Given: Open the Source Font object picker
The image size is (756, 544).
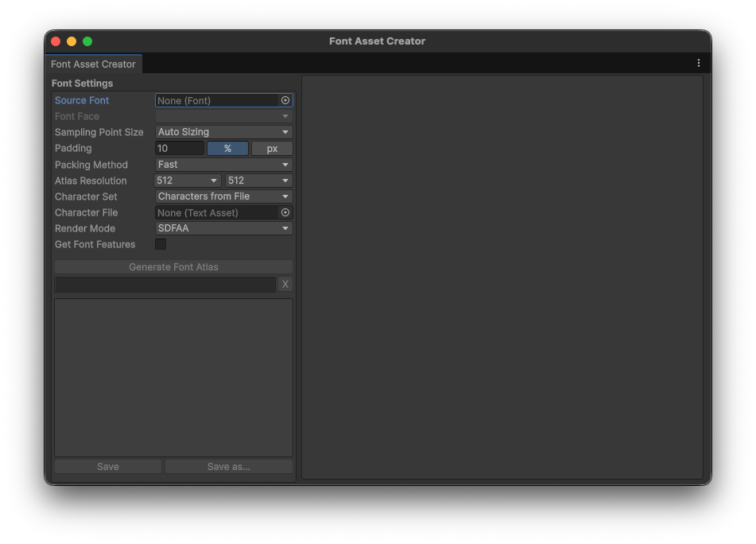Looking at the screenshot, I should coord(285,100).
